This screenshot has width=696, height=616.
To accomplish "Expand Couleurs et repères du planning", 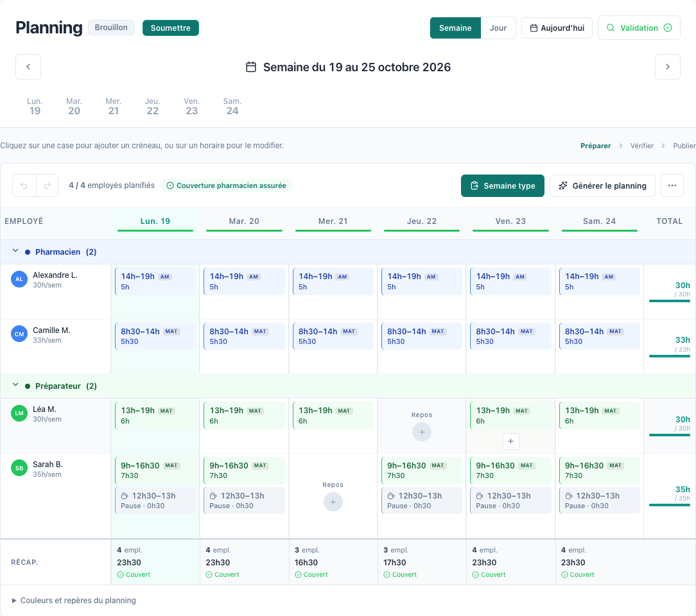I will coord(74,601).
